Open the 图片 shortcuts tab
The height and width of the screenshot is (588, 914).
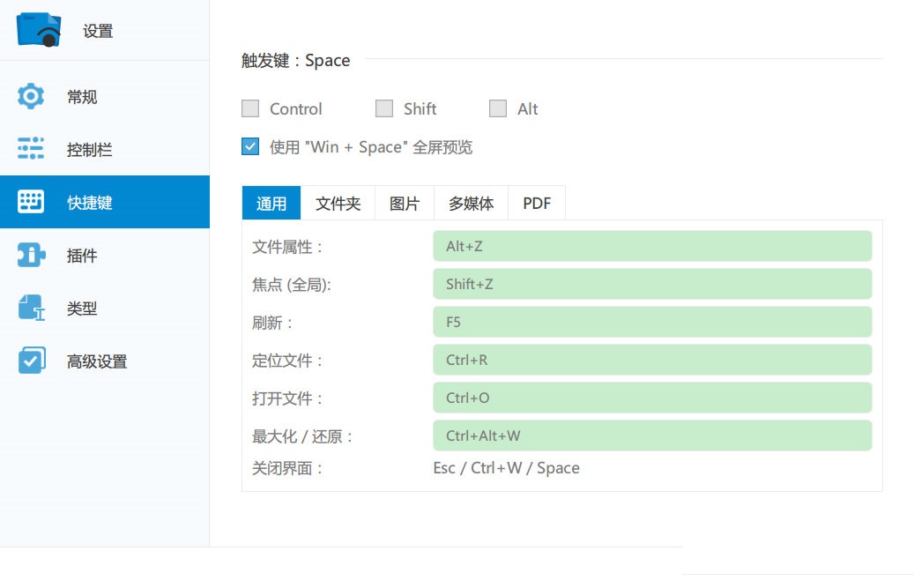[405, 204]
